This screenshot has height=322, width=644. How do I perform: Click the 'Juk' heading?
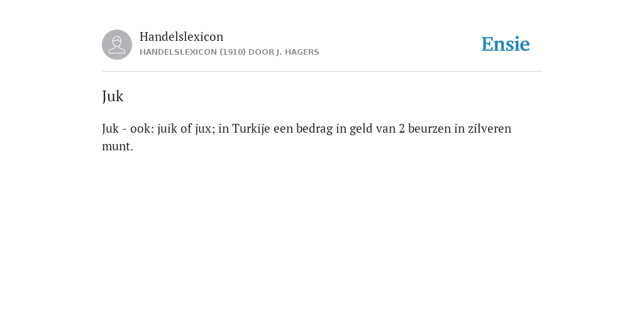[x=113, y=96]
